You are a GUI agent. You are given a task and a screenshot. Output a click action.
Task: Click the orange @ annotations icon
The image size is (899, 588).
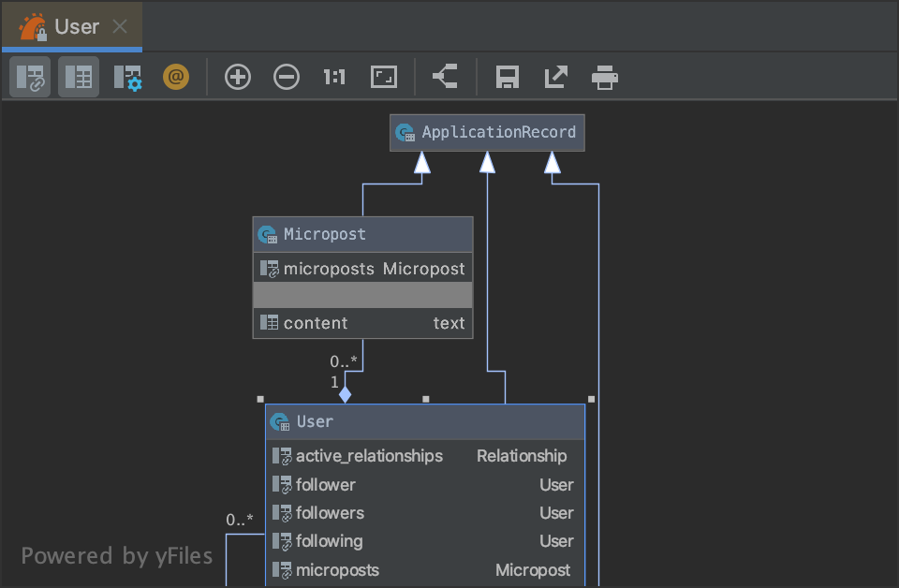[176, 77]
